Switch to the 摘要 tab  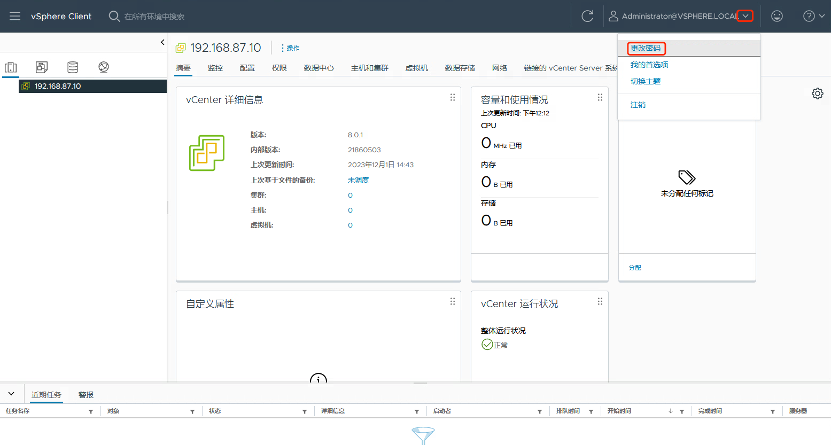183,68
